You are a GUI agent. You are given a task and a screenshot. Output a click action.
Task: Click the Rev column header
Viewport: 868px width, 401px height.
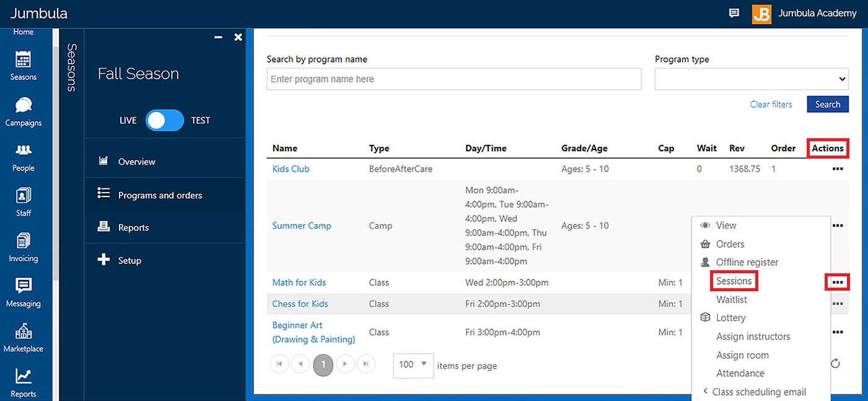tap(737, 148)
